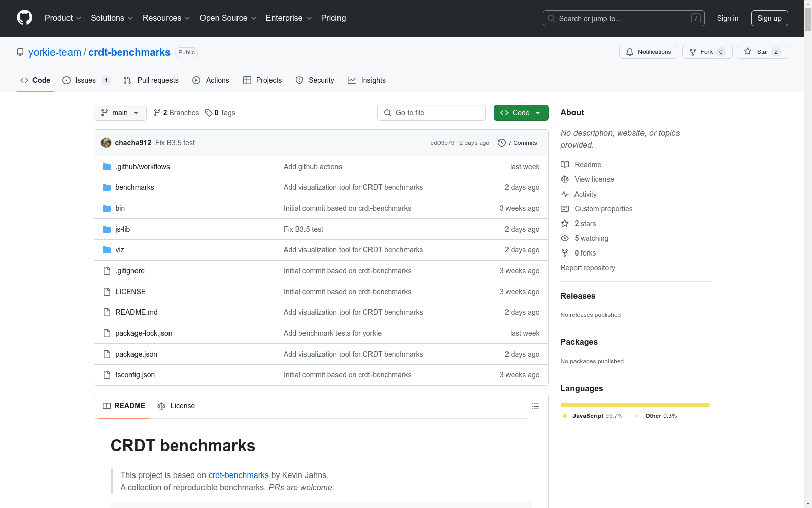Screen dimensions: 812x508
Task: Switch to the Actions tab
Action: pyautogui.click(x=211, y=80)
